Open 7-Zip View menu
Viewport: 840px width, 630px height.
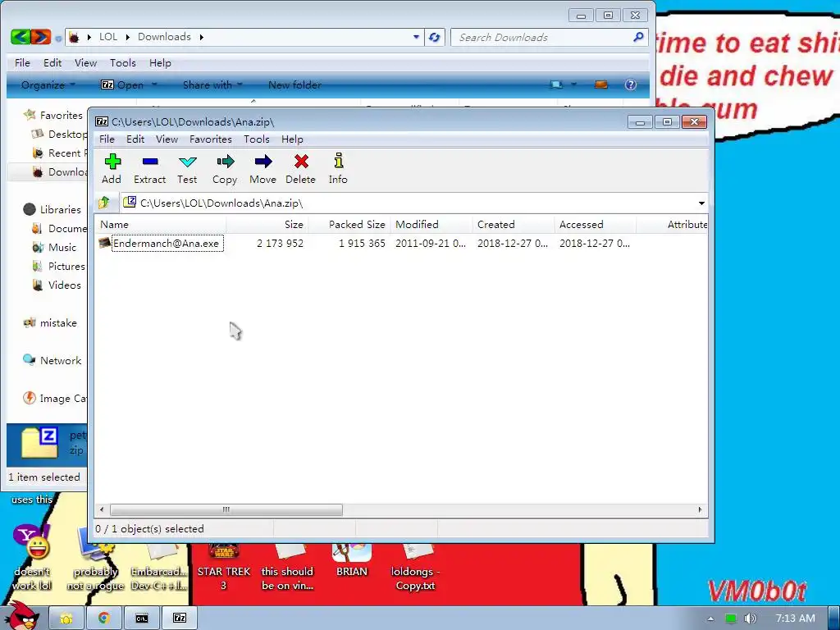tap(167, 139)
